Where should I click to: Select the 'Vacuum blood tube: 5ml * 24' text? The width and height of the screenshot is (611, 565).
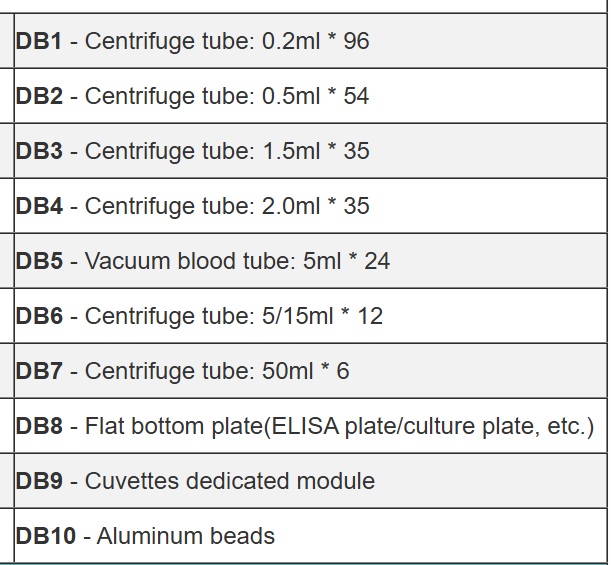click(237, 261)
